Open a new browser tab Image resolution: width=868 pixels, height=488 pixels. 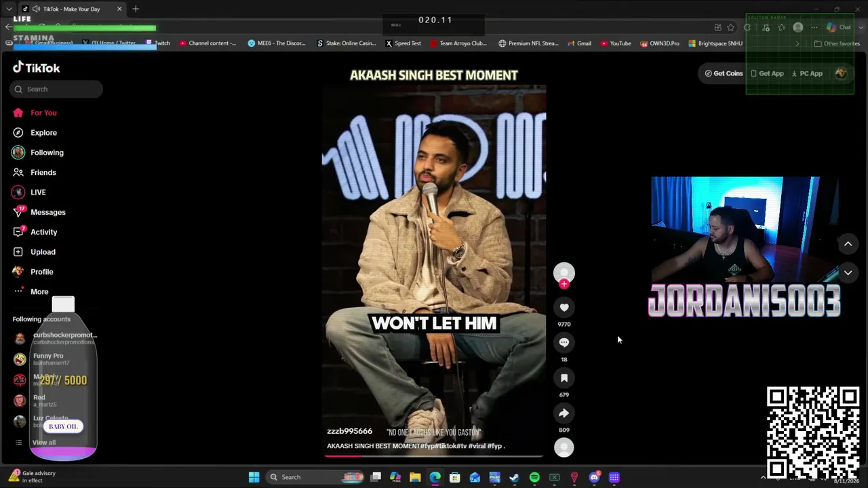(136, 9)
